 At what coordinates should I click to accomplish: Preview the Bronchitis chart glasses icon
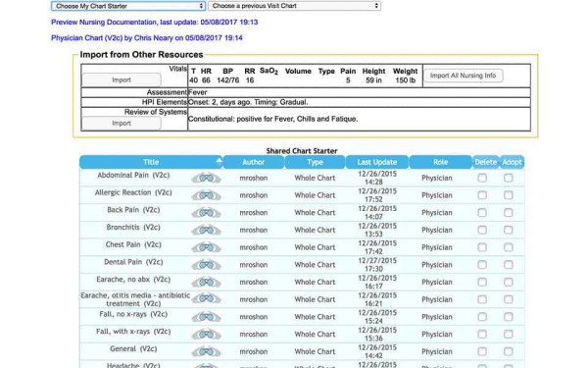coord(206,230)
